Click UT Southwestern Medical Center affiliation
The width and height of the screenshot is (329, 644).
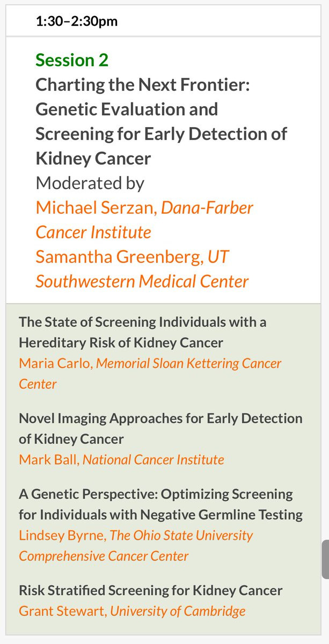coord(142,269)
